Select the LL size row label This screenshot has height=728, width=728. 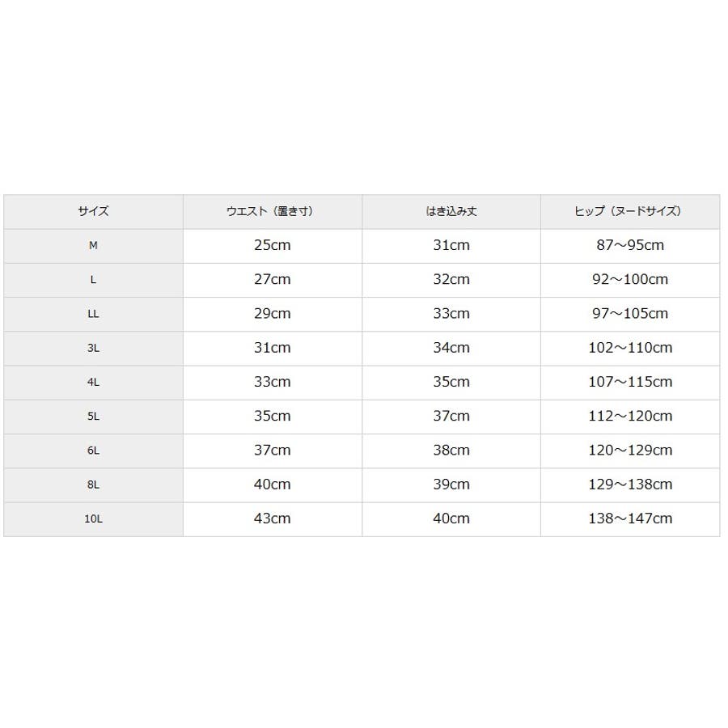(93, 314)
